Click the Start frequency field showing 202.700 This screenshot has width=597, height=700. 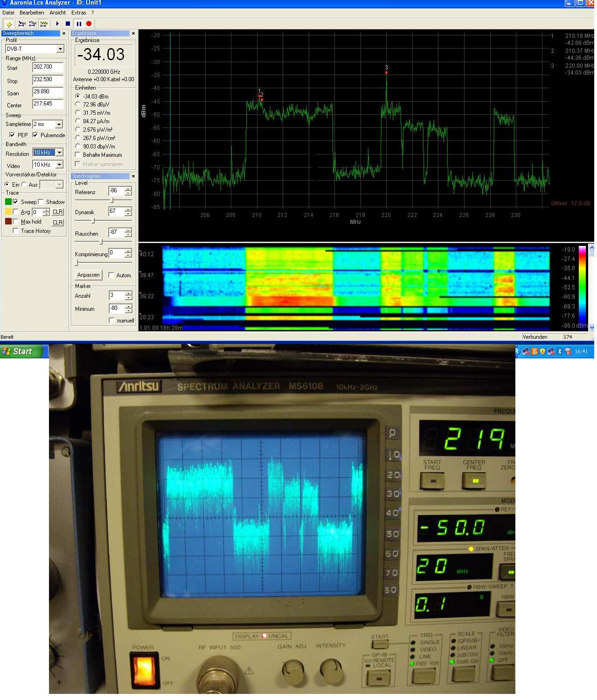(x=47, y=67)
